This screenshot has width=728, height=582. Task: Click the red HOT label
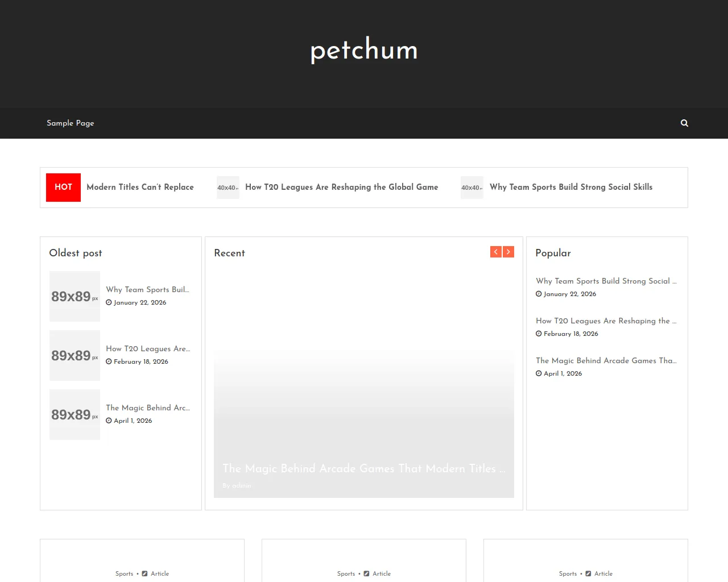(63, 187)
